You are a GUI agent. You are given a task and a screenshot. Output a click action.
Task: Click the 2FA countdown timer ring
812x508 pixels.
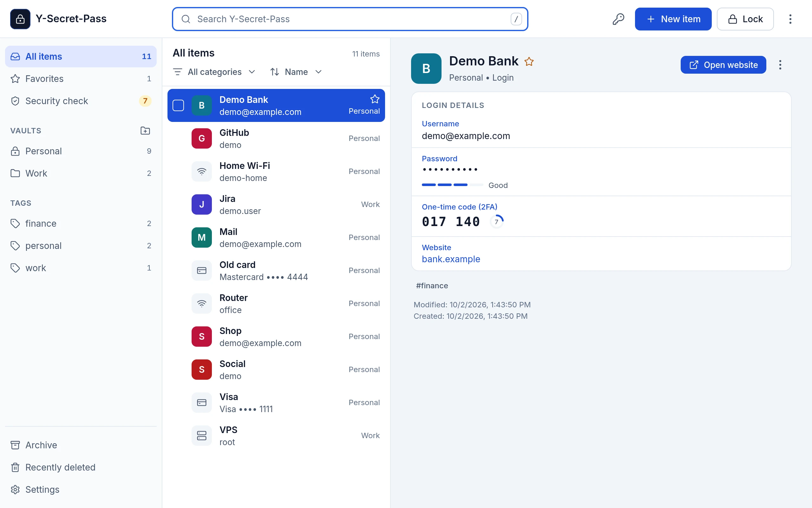coord(497,222)
